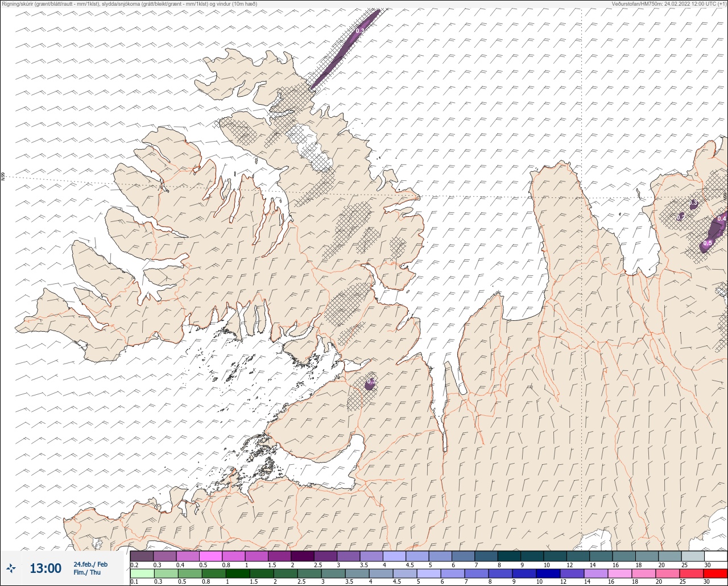Click the weekday text 'Fim./ Thu'

(87, 572)
